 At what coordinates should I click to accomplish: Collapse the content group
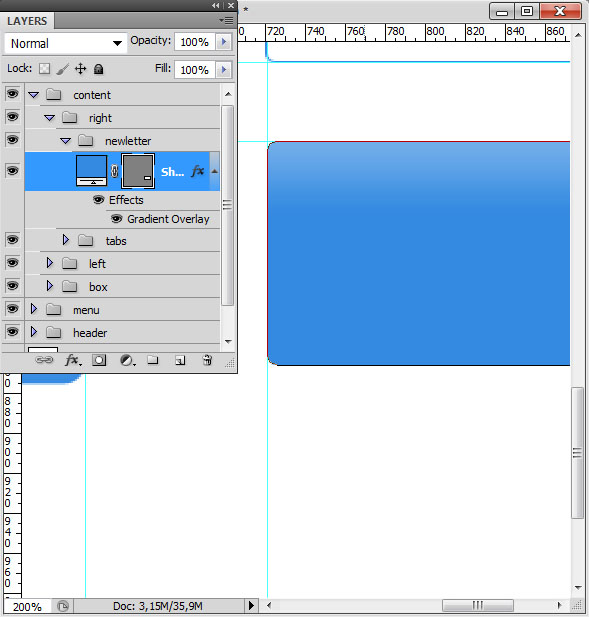33,95
